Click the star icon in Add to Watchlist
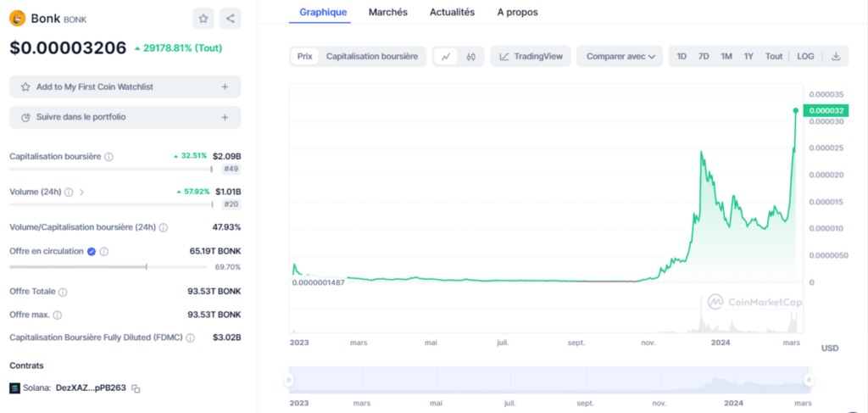 (25, 87)
